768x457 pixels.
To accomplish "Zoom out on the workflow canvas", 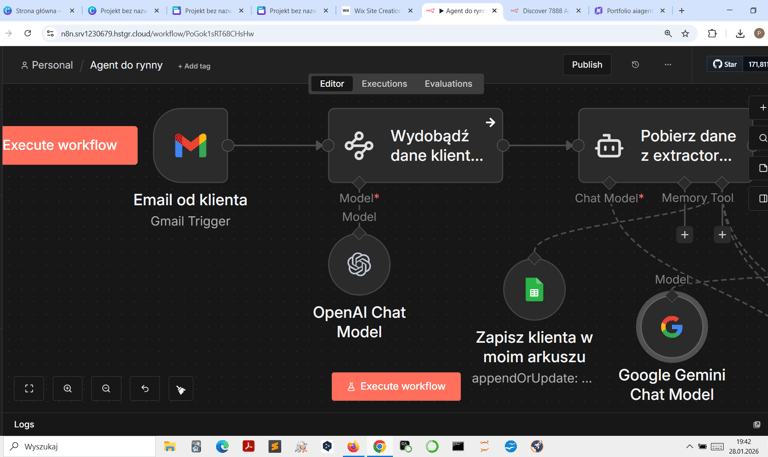I will [106, 388].
